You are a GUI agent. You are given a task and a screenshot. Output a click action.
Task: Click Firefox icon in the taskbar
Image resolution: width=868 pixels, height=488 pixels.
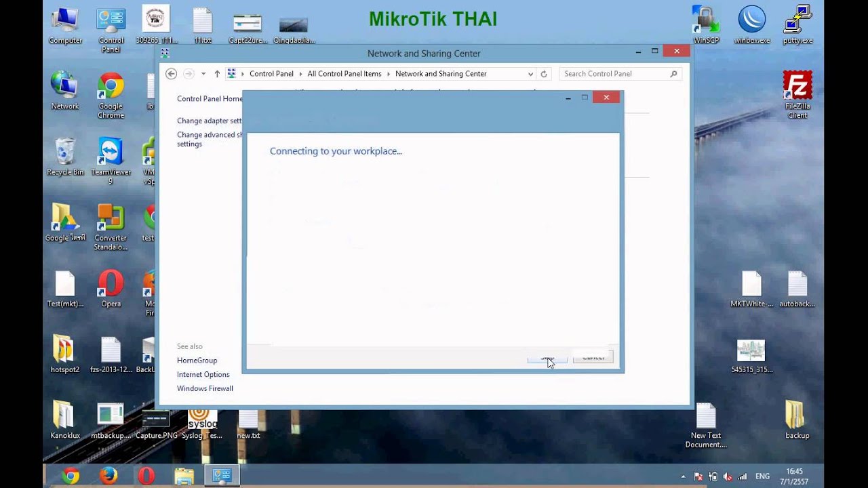(x=108, y=476)
